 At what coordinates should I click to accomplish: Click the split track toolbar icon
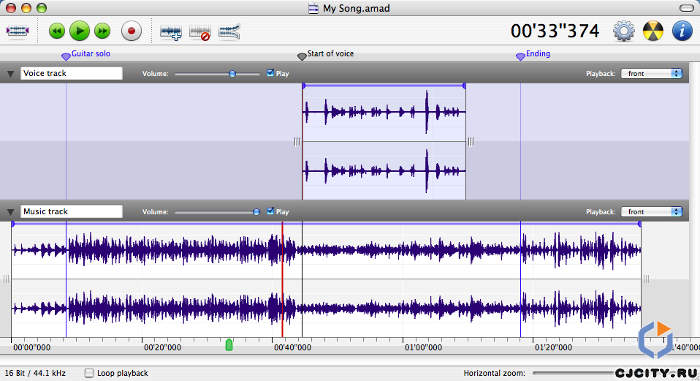[229, 32]
